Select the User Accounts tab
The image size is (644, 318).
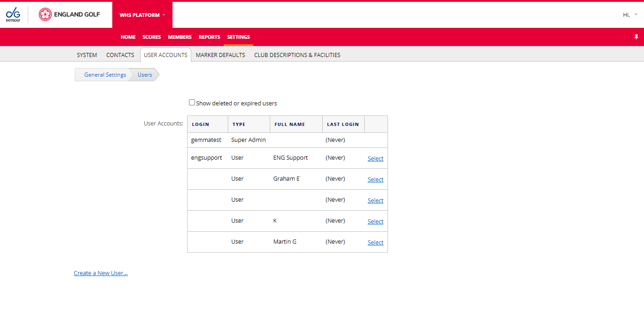point(166,55)
